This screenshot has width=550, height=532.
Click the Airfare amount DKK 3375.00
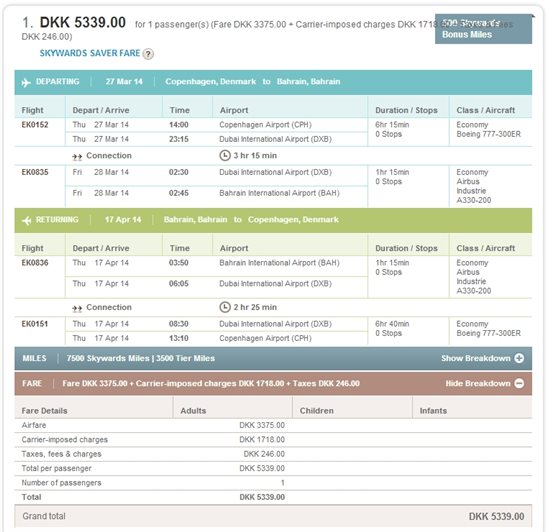(x=262, y=425)
